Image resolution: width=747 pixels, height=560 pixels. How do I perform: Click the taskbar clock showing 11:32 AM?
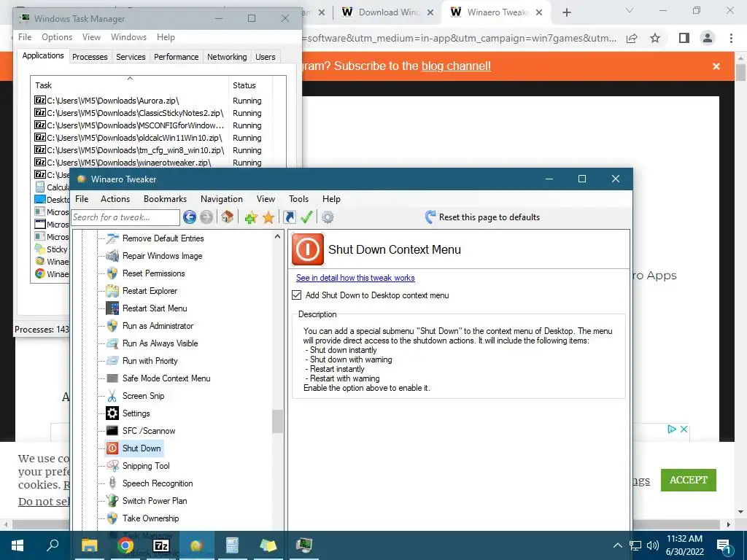684,545
